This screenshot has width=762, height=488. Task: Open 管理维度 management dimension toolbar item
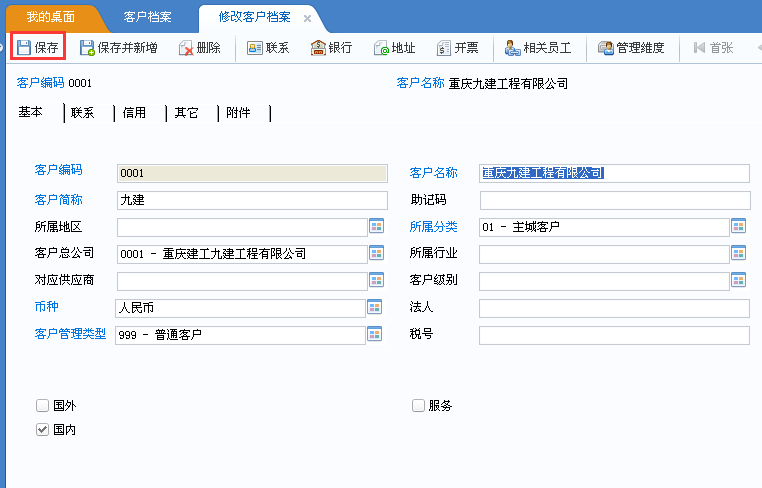(x=631, y=48)
